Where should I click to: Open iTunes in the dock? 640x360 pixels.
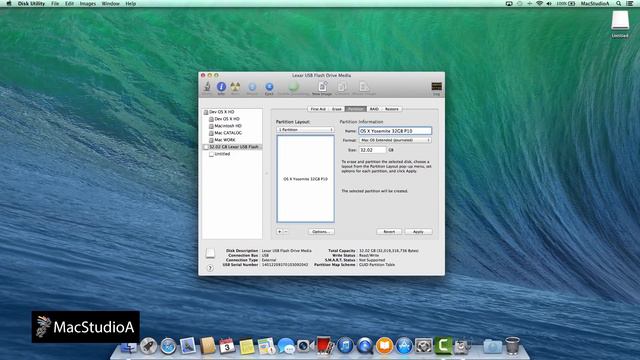point(345,346)
